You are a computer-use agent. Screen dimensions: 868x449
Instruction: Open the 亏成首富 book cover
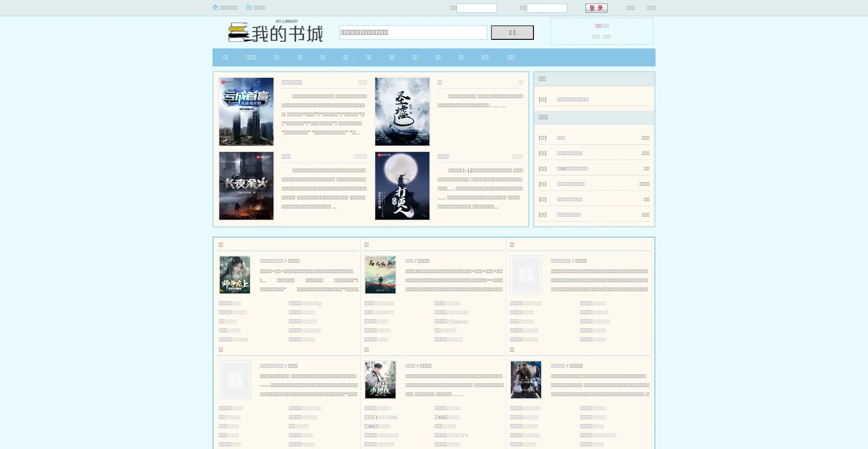(246, 112)
